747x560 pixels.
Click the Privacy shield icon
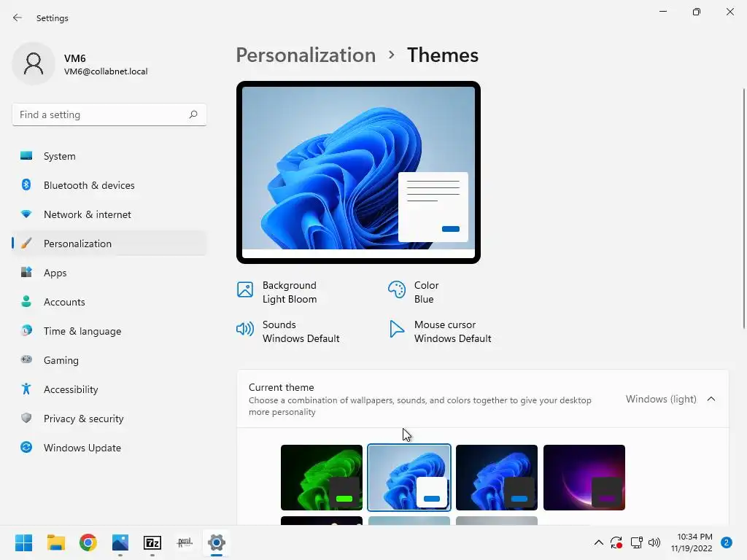click(x=26, y=418)
